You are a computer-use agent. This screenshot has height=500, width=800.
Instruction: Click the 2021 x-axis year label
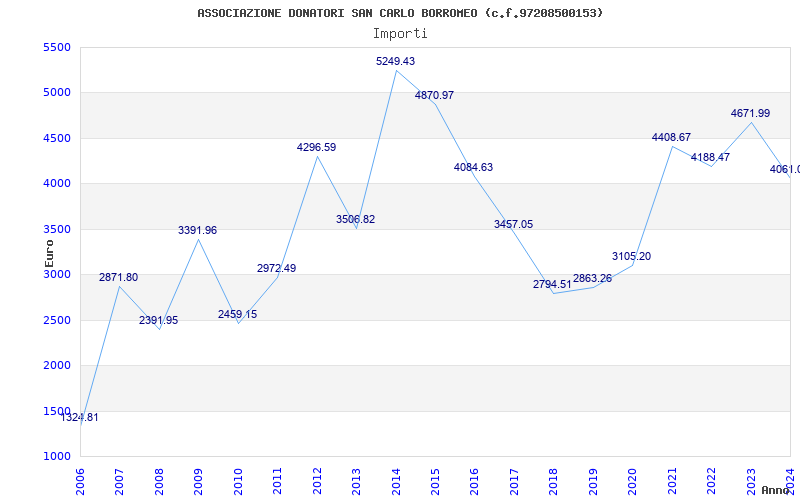point(672,482)
